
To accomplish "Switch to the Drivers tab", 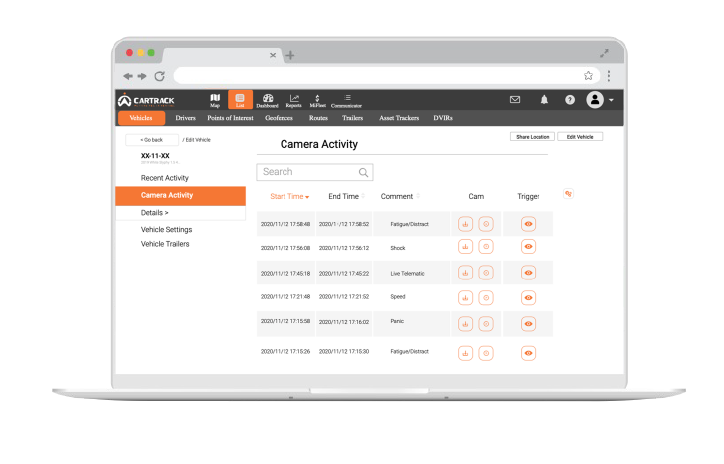I will (186, 118).
